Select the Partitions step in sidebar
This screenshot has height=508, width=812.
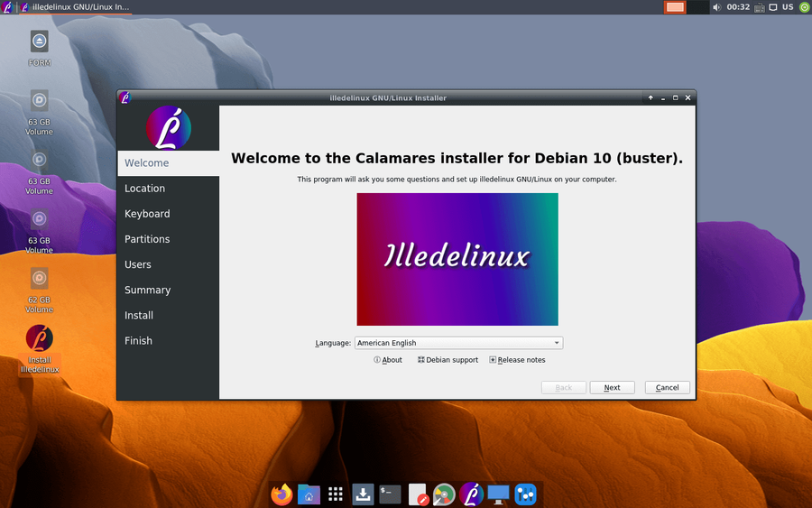tap(147, 239)
